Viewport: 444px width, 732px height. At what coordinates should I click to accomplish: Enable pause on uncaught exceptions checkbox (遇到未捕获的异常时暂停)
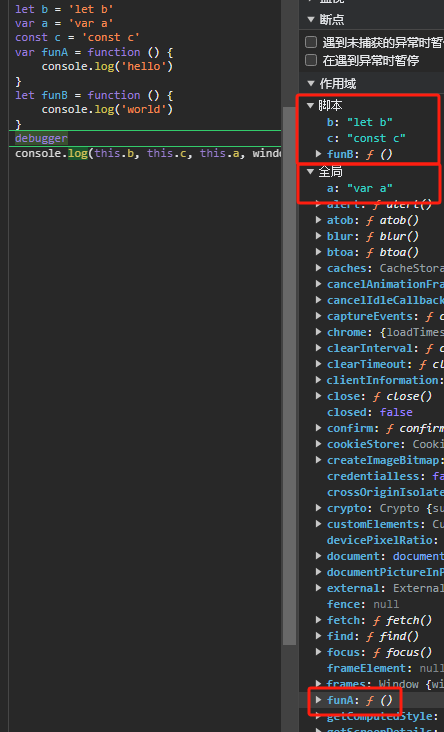pos(311,42)
